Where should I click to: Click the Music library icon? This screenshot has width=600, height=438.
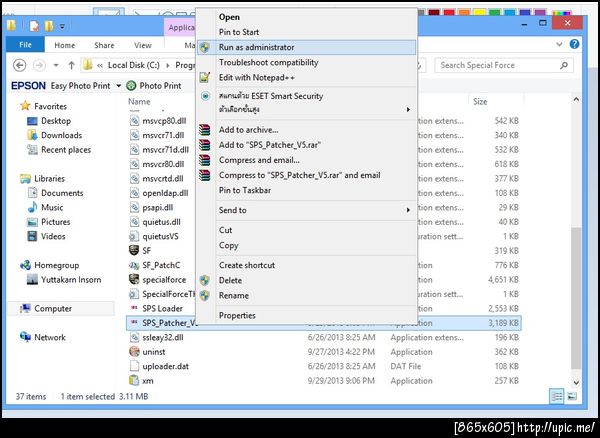pyautogui.click(x=32, y=207)
